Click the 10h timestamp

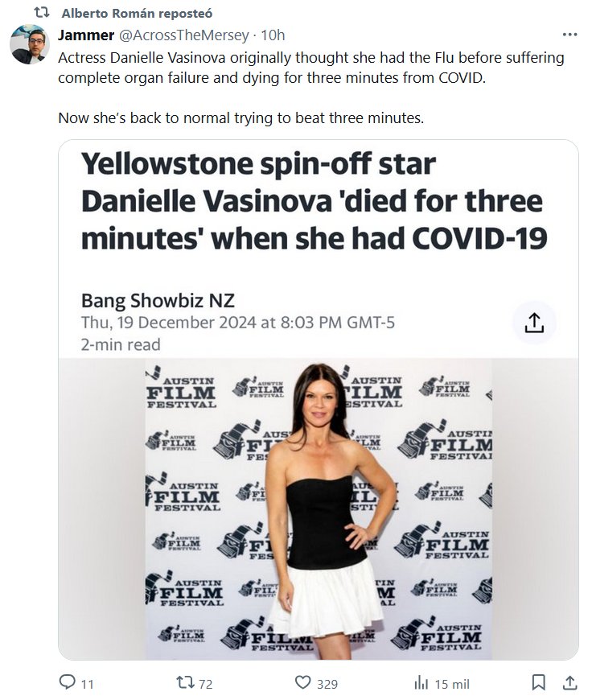(x=273, y=35)
